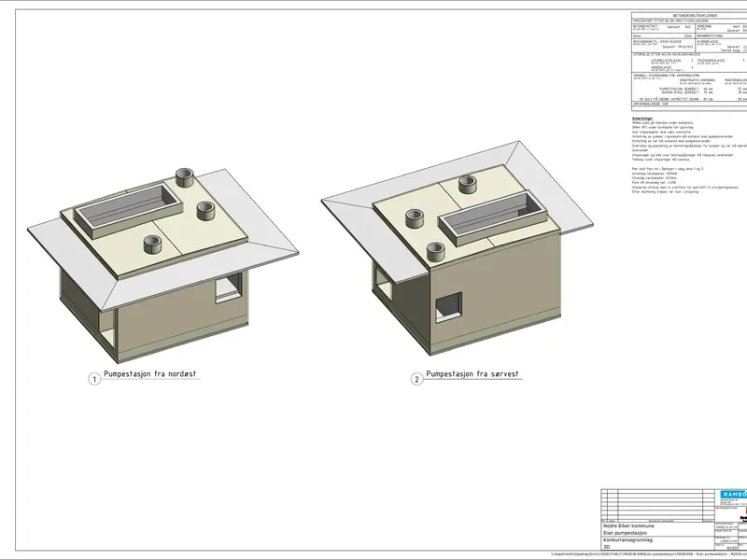Click the view title "Pumpestasjon fra nordøst"
The width and height of the screenshot is (747, 560).
[149, 374]
